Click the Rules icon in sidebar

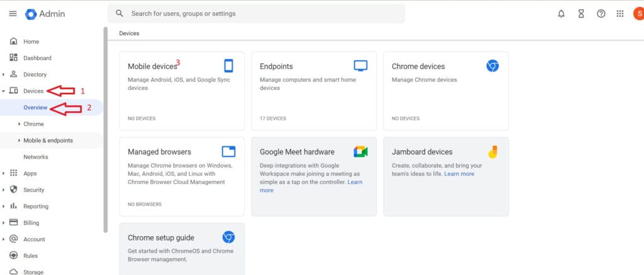coord(14,256)
